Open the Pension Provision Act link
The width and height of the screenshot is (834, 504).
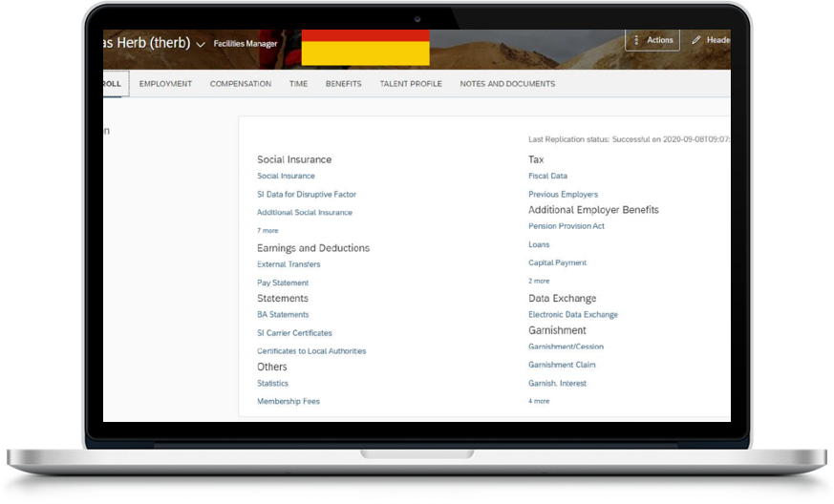[567, 226]
